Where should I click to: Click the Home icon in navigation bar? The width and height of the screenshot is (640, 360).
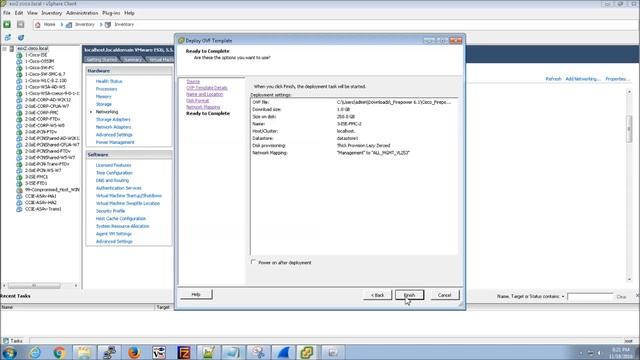(x=38, y=24)
